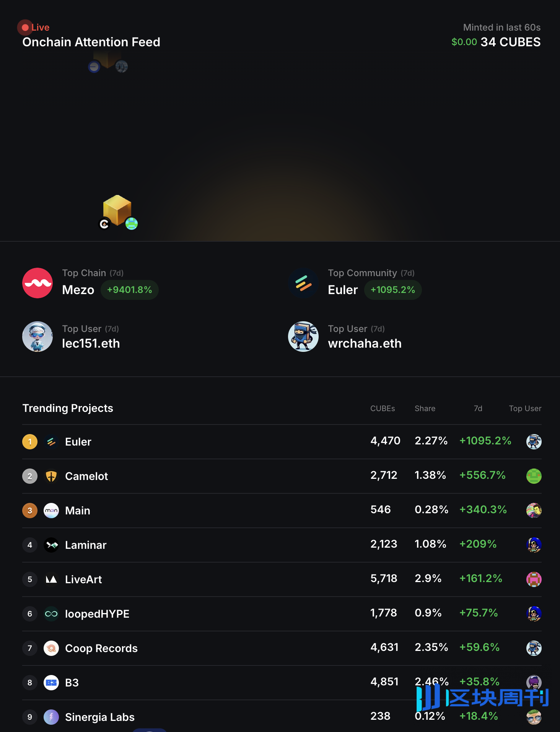Click the Euler logo in Top Community
Screen dimensions: 560x732
pyautogui.click(x=303, y=283)
